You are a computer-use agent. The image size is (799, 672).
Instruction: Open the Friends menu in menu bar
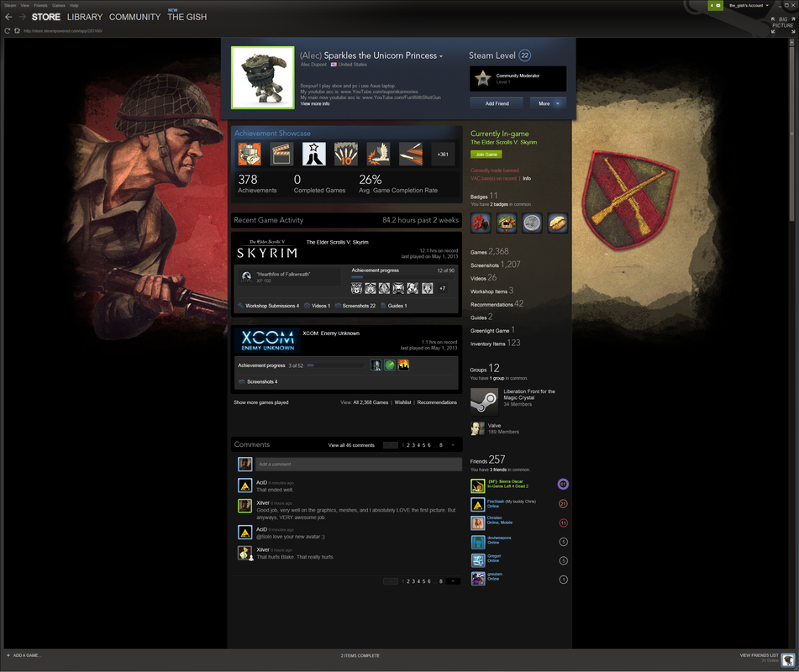click(40, 5)
